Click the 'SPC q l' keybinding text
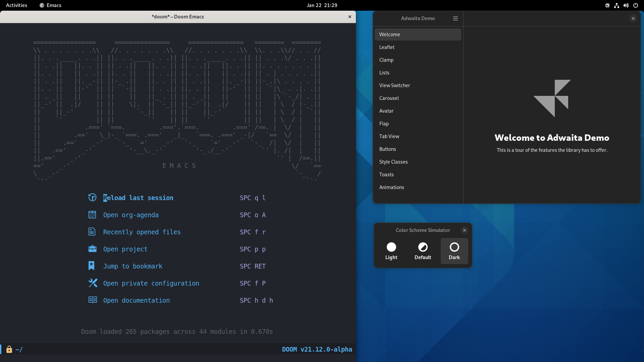The height and width of the screenshot is (362, 644). [253, 198]
